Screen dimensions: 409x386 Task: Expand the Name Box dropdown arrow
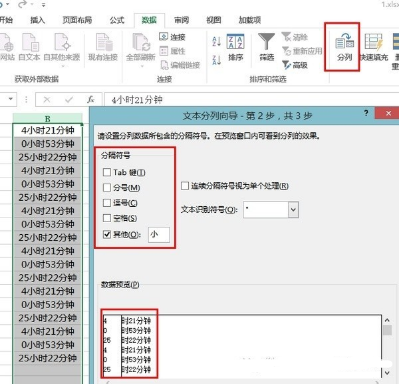coord(11,99)
